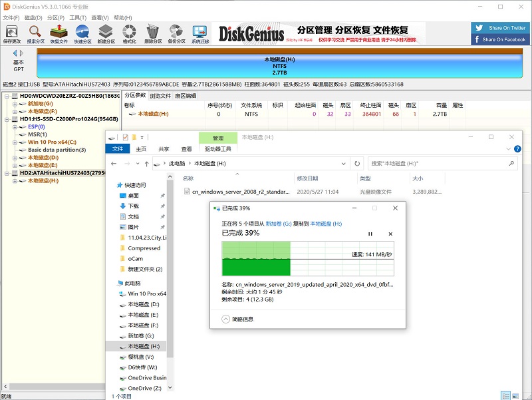Open the Explorer 文件 ribbon tab
This screenshot has width=532, height=400.
118,148
